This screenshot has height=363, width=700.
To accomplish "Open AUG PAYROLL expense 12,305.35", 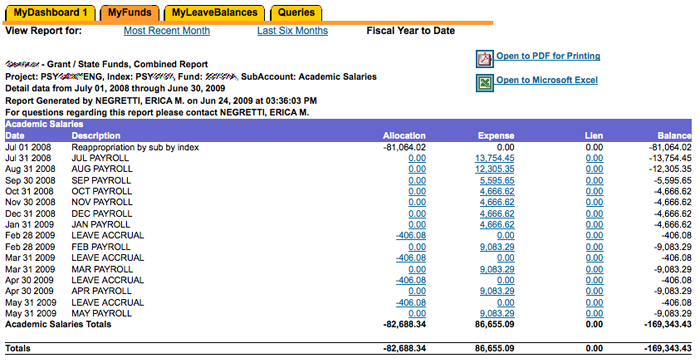I will tap(495, 169).
